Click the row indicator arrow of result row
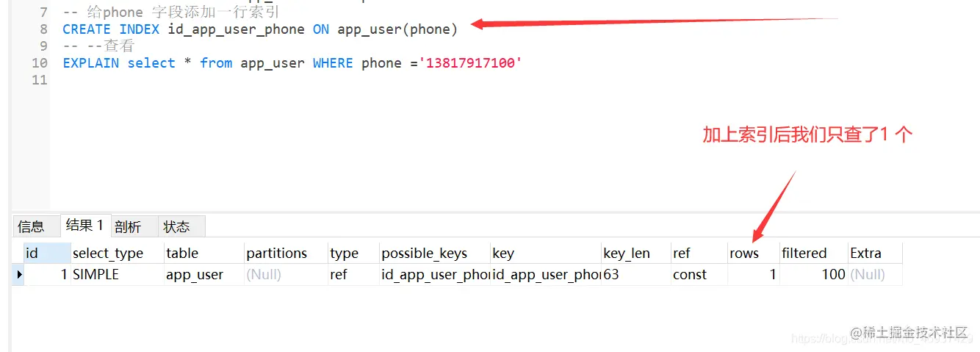 [x=18, y=275]
